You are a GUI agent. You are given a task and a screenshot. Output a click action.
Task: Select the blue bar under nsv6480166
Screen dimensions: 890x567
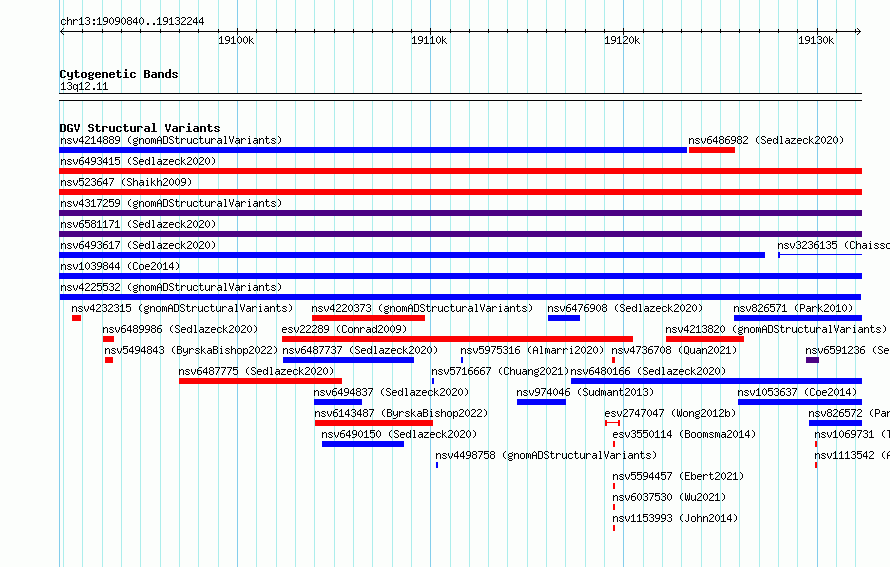tap(716, 381)
